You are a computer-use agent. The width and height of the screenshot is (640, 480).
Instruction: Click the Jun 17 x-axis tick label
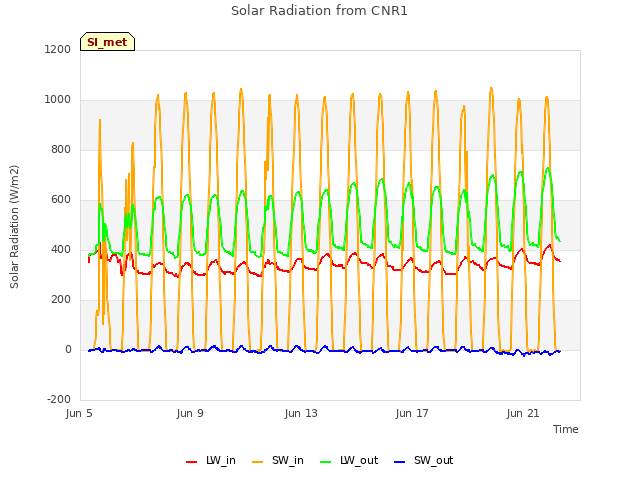click(412, 413)
